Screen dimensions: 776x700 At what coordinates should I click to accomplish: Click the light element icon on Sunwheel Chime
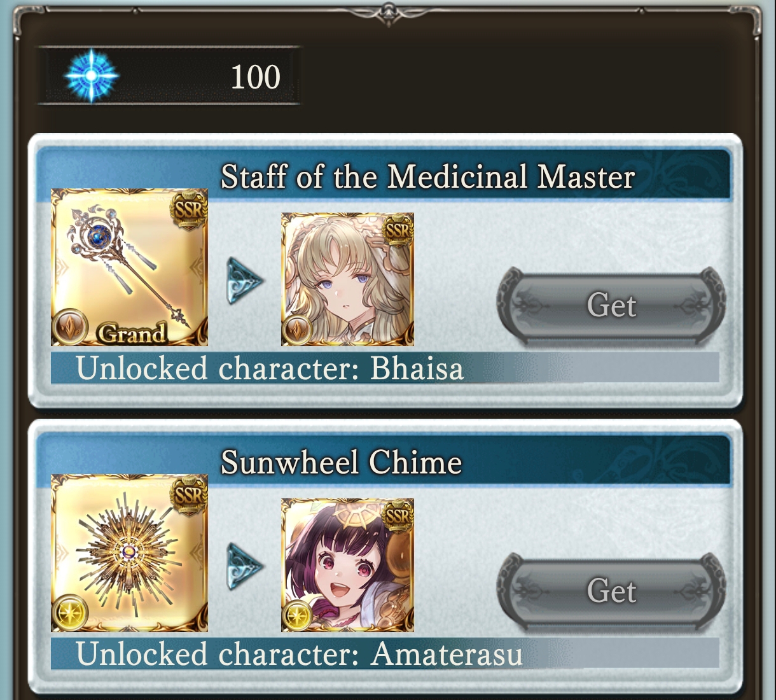point(70,612)
